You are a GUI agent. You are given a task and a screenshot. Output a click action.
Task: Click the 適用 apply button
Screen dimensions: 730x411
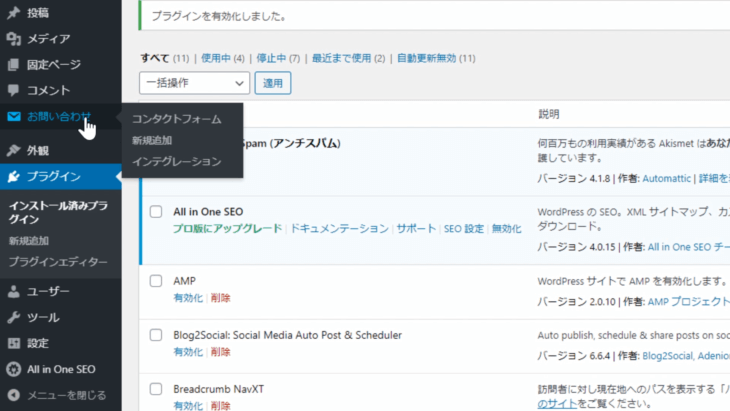[273, 83]
